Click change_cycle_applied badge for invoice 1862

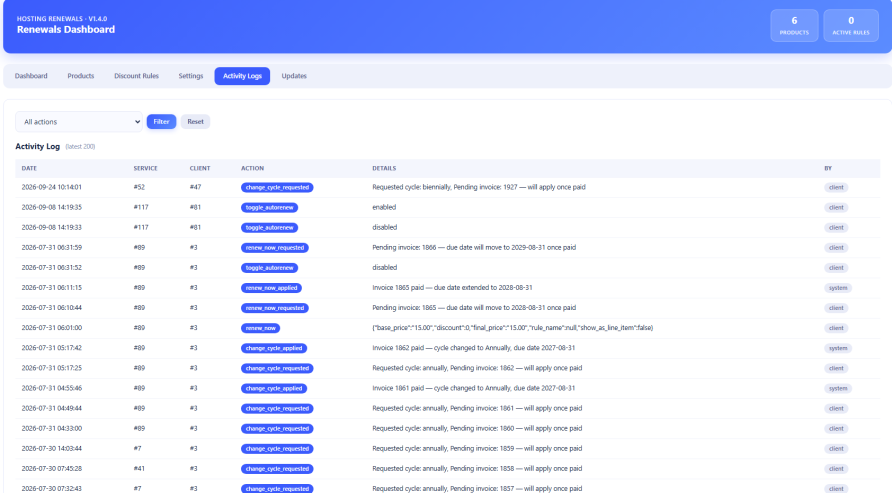coord(274,349)
